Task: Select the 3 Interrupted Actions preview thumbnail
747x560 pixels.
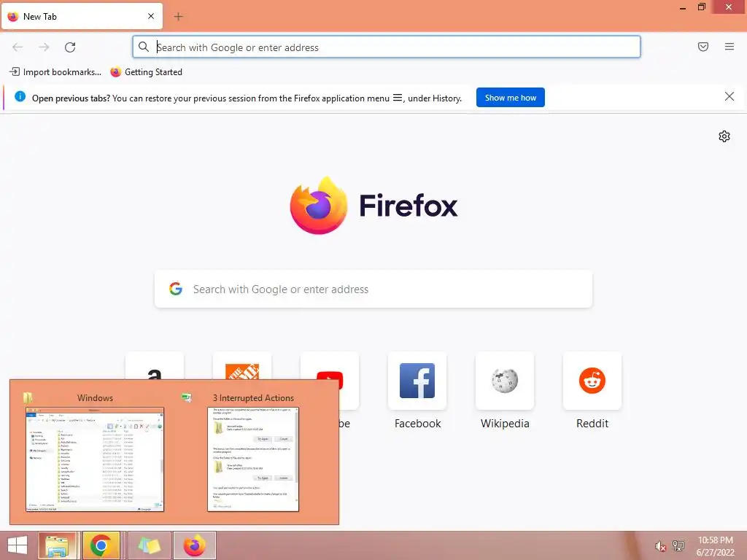Action: pyautogui.click(x=253, y=459)
